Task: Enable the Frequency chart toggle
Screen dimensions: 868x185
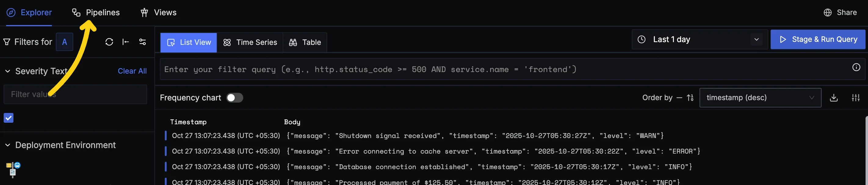Action: (234, 97)
